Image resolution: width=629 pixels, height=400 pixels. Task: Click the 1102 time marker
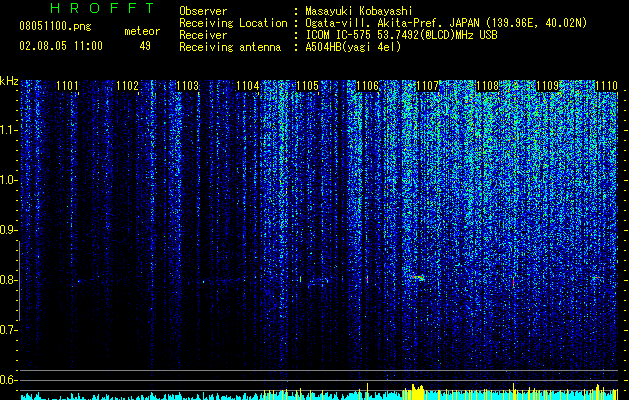128,85
